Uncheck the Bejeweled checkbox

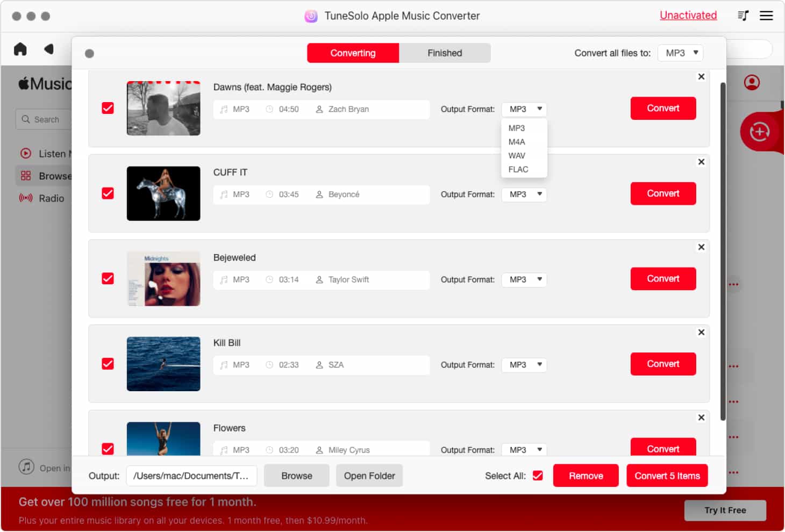click(108, 278)
